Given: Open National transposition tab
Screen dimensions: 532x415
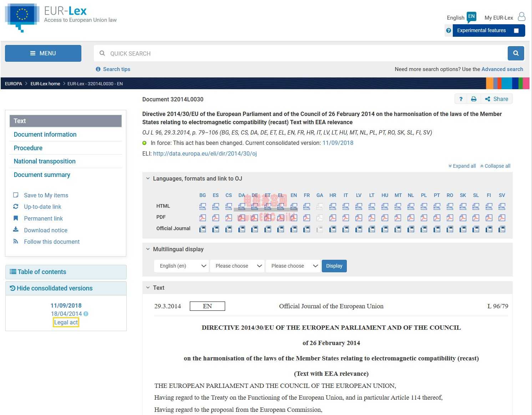Looking at the screenshot, I should point(45,161).
